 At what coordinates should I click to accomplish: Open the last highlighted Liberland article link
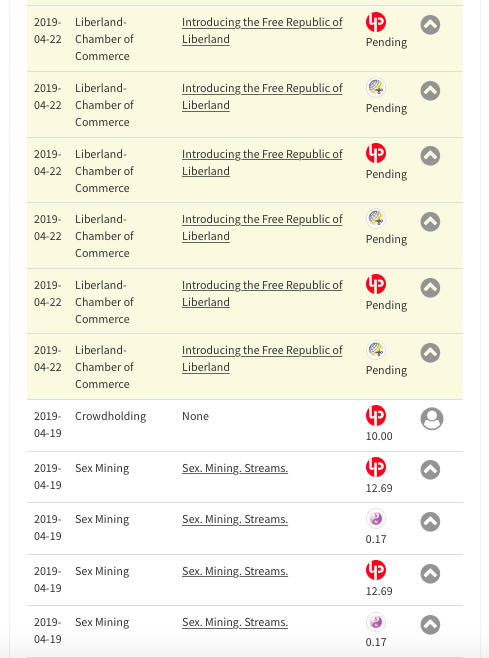pyautogui.click(x=262, y=359)
